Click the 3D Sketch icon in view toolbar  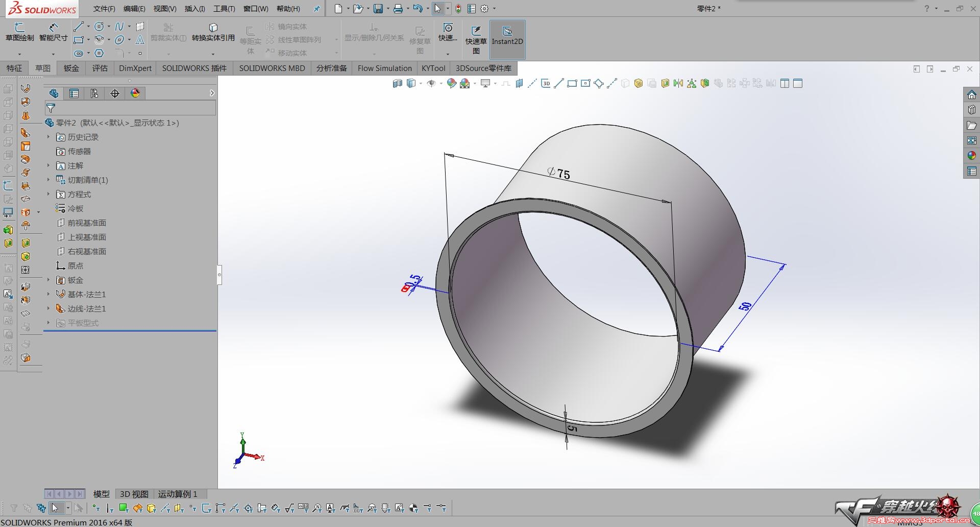click(x=546, y=84)
